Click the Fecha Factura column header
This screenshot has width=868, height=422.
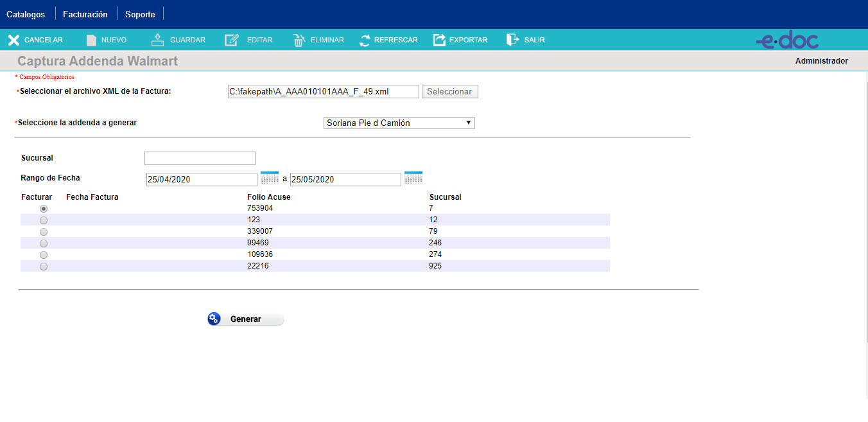(92, 197)
